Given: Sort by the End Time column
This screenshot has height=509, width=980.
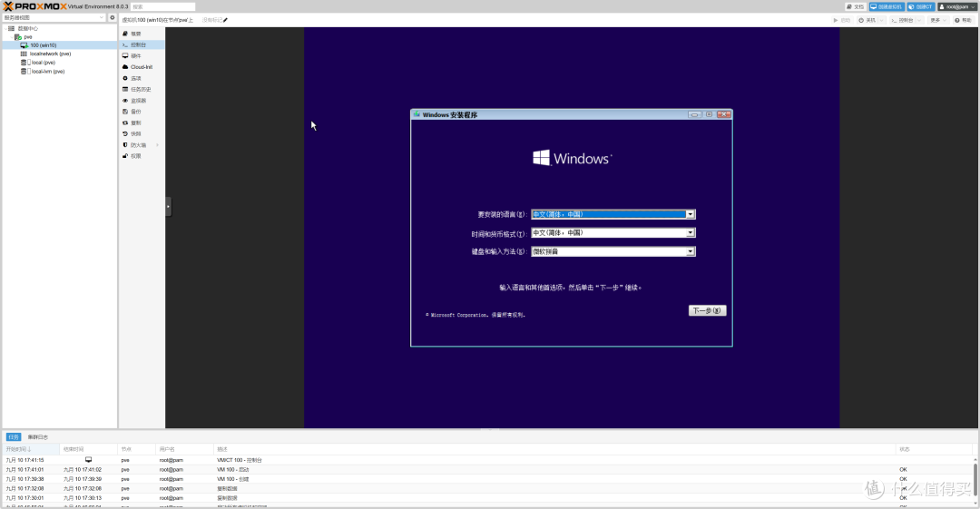Looking at the screenshot, I should coord(89,450).
